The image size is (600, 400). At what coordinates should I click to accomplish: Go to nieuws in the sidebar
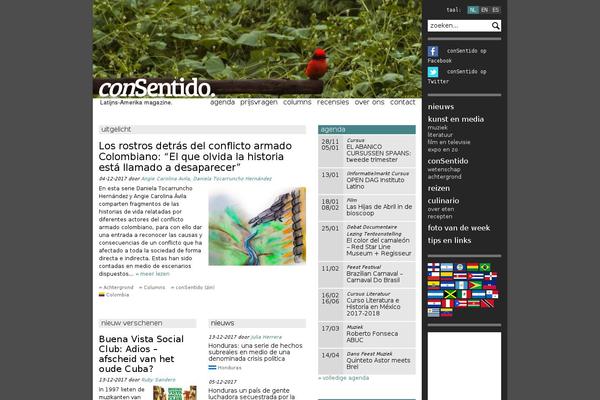pyautogui.click(x=441, y=107)
